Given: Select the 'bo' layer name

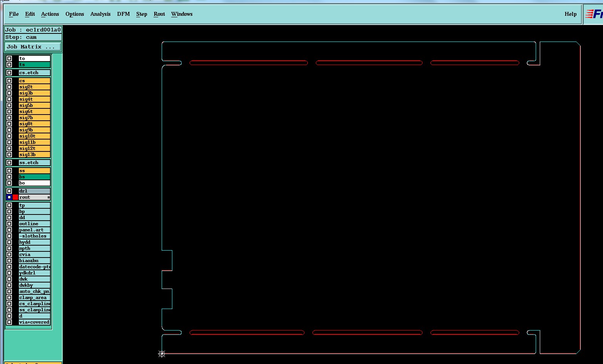Looking at the screenshot, I should (x=34, y=183).
